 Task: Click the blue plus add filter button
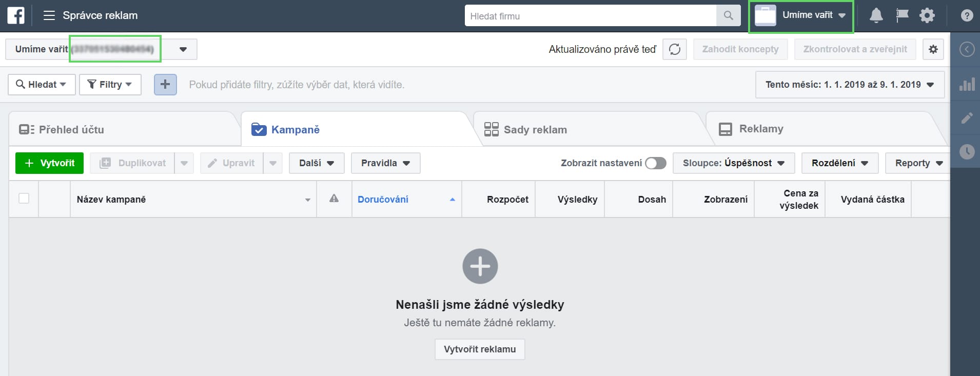165,85
